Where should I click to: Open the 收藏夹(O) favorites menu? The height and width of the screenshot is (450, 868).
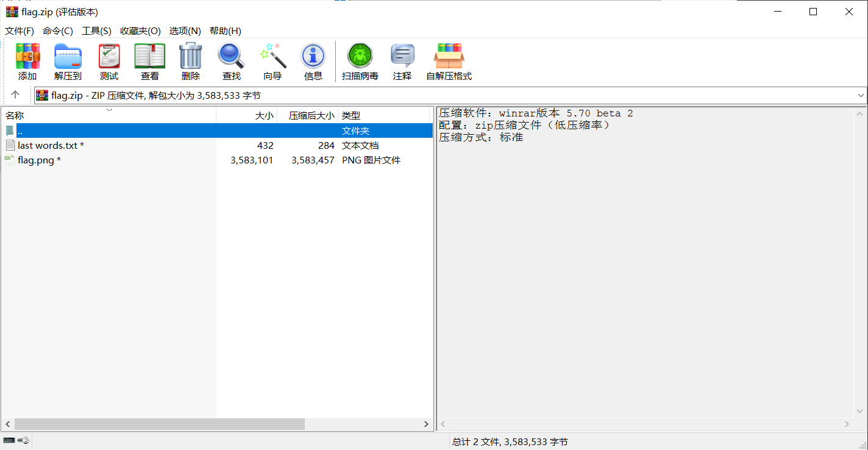pyautogui.click(x=140, y=31)
